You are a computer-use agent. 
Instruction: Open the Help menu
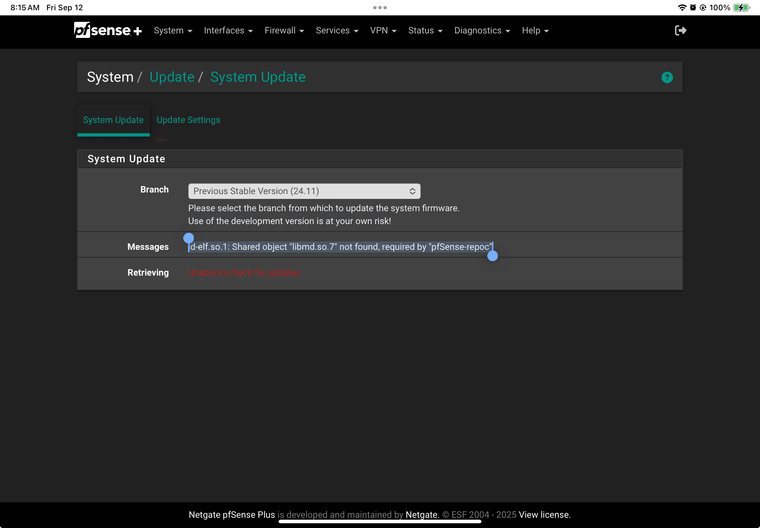(535, 31)
